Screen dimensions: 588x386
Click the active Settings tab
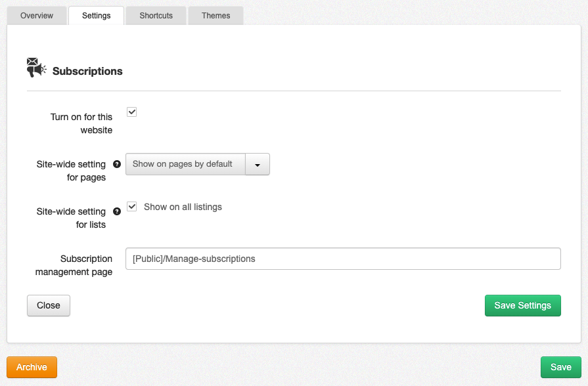96,15
